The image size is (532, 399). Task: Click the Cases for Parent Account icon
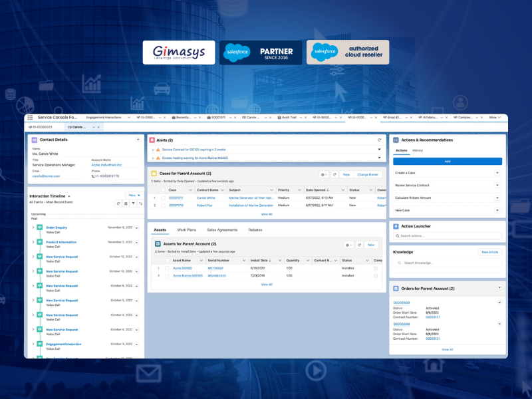154,174
